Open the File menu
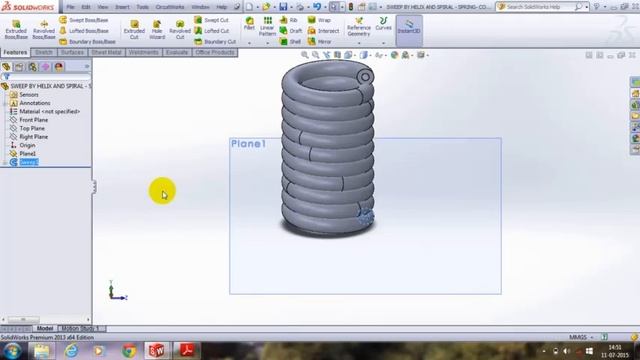640x360 pixels. 71,7
